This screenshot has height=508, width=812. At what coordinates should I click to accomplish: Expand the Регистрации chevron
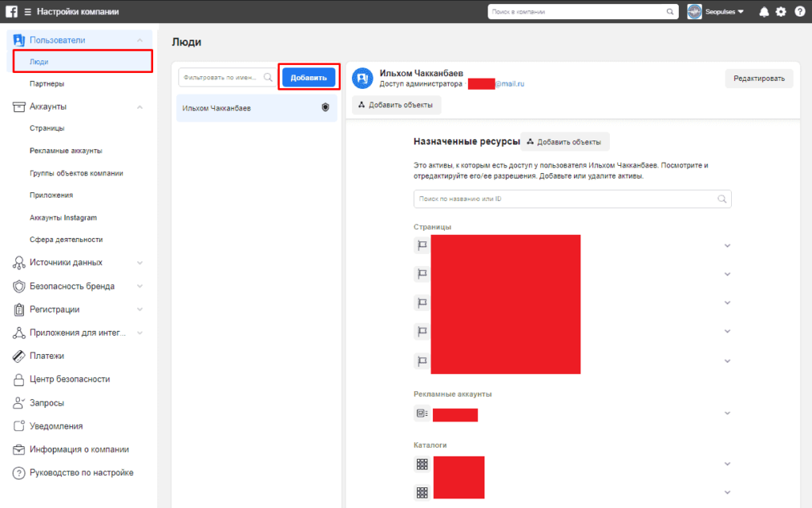(140, 310)
